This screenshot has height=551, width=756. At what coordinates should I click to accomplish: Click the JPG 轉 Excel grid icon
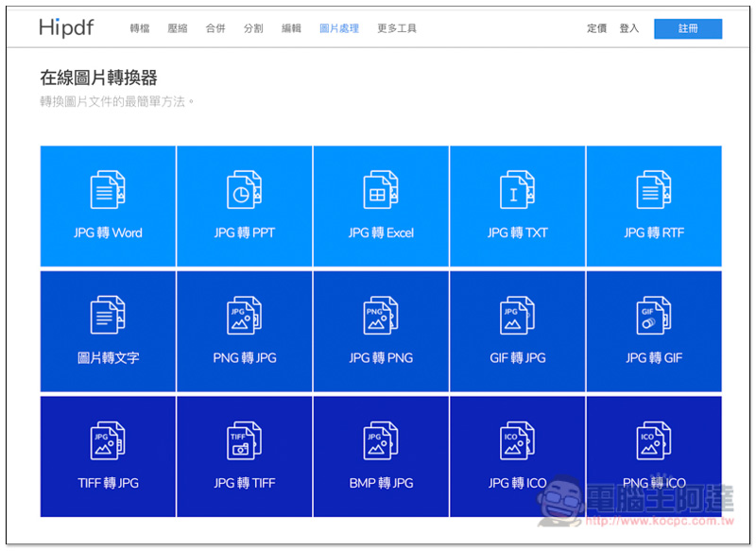(381, 189)
